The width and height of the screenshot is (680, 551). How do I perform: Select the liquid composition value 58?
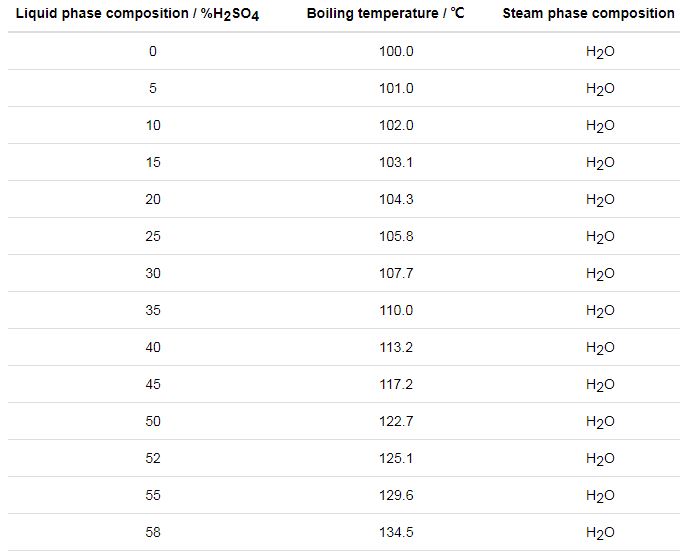click(153, 533)
